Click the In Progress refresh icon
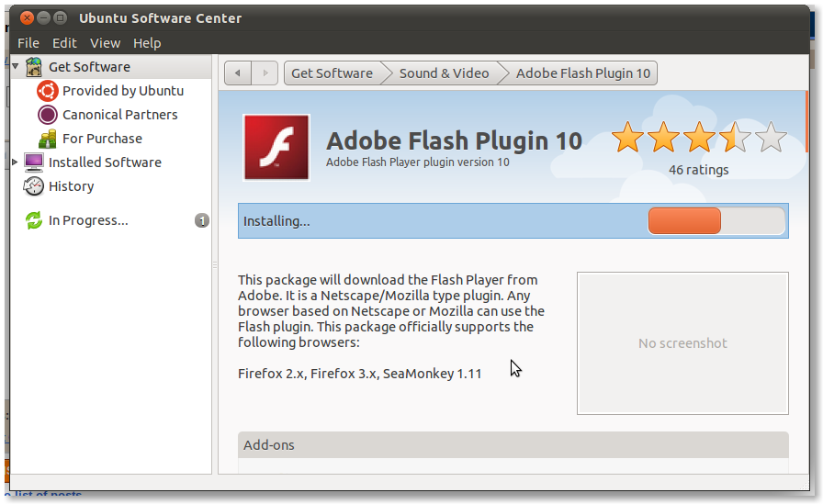 click(34, 220)
